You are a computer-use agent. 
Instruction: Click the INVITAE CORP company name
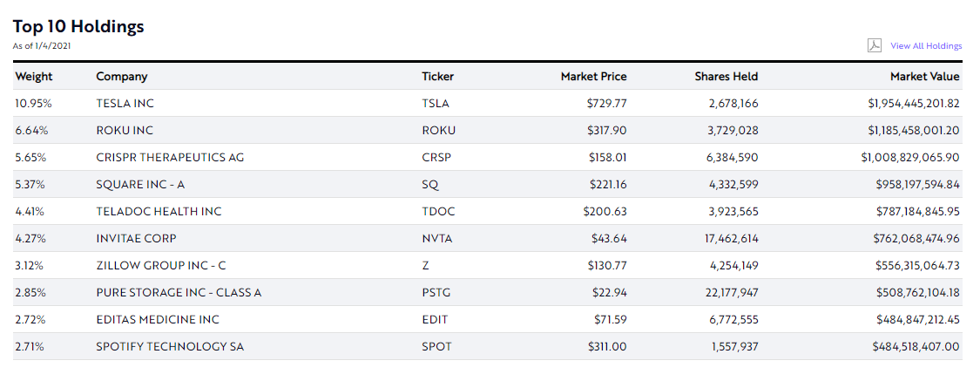click(x=136, y=239)
